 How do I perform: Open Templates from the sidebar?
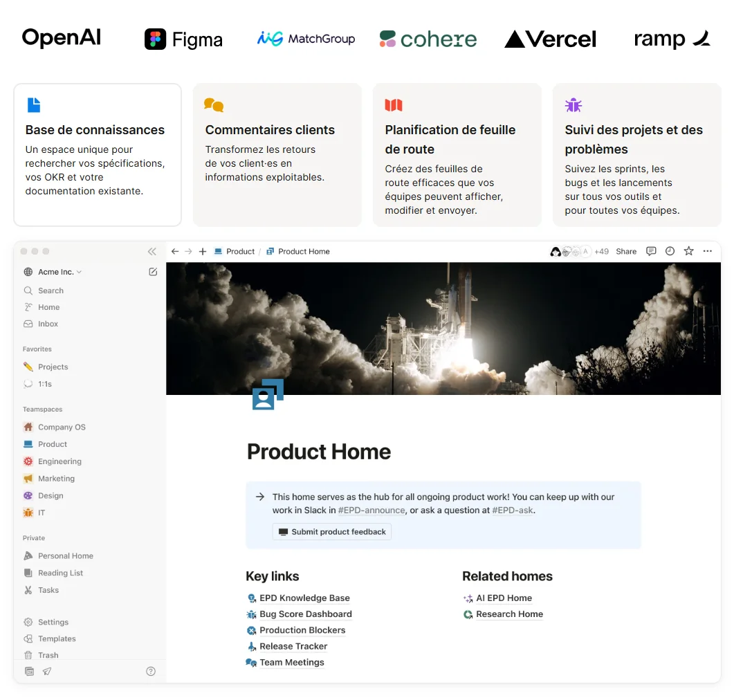point(56,638)
